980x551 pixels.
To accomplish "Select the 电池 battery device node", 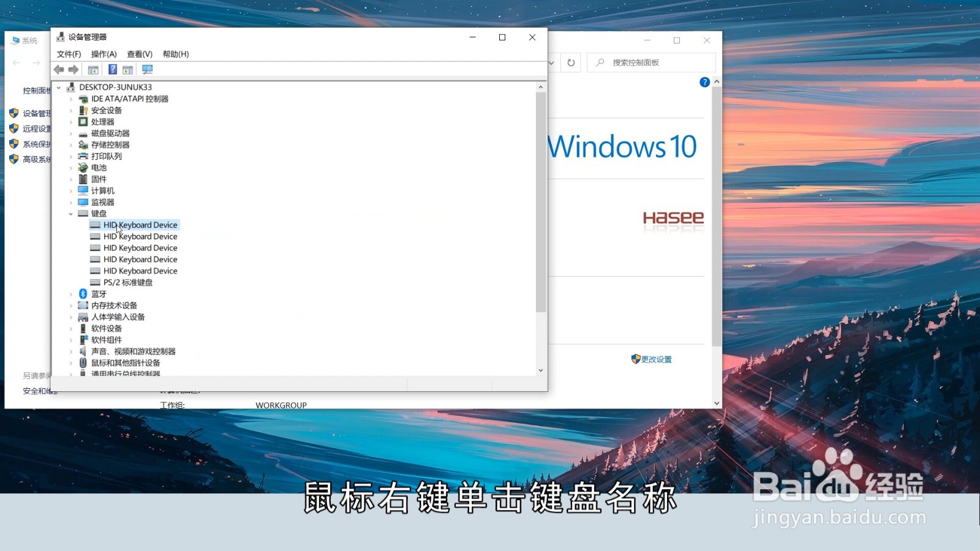I will coord(98,168).
